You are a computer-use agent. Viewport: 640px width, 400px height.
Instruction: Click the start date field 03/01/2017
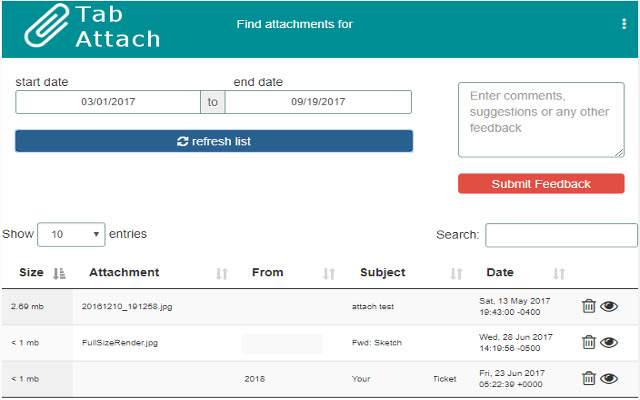click(108, 102)
